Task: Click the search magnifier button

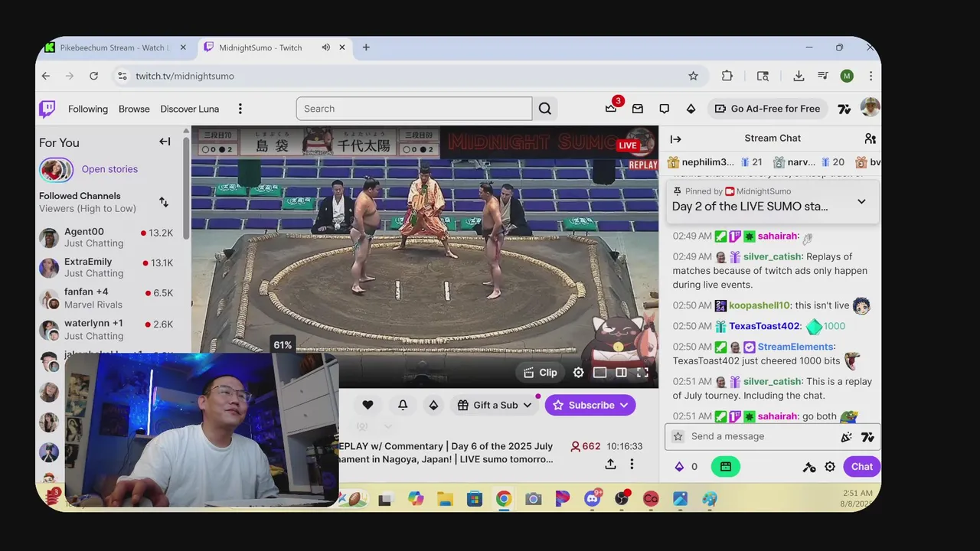Action: coord(545,109)
